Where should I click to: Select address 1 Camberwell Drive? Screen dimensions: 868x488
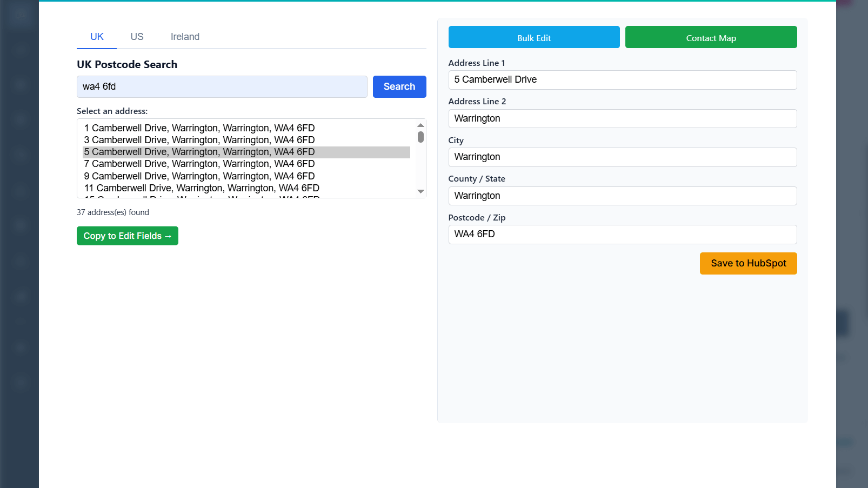pyautogui.click(x=199, y=128)
